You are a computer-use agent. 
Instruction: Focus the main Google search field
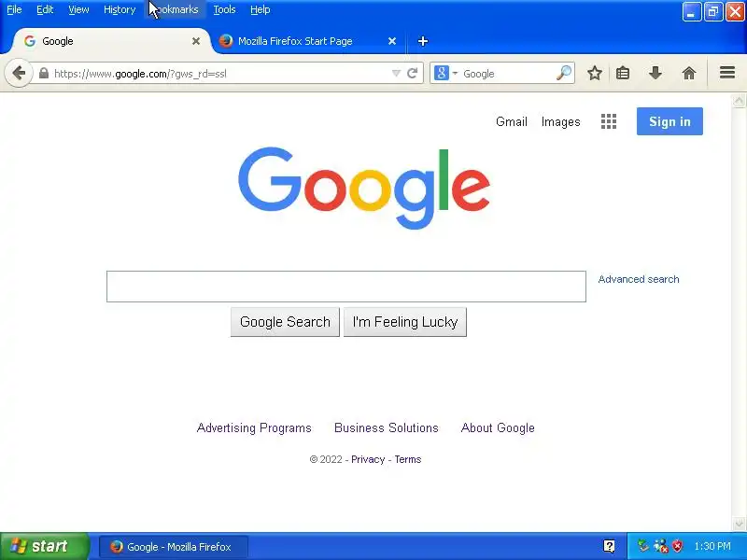point(346,287)
